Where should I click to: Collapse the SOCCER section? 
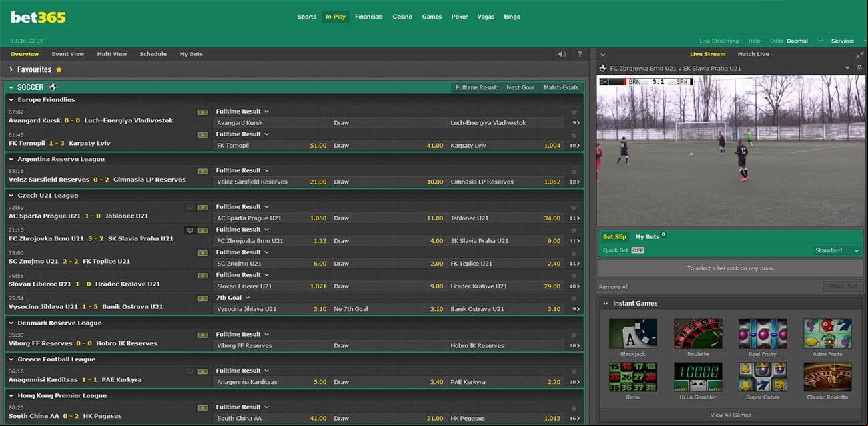pyautogui.click(x=11, y=87)
